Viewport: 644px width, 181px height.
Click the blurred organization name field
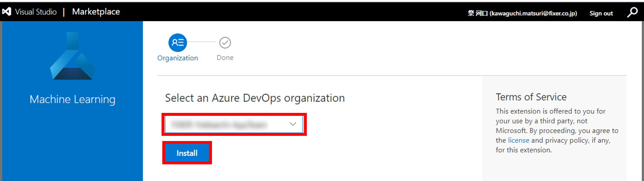pyautogui.click(x=219, y=125)
